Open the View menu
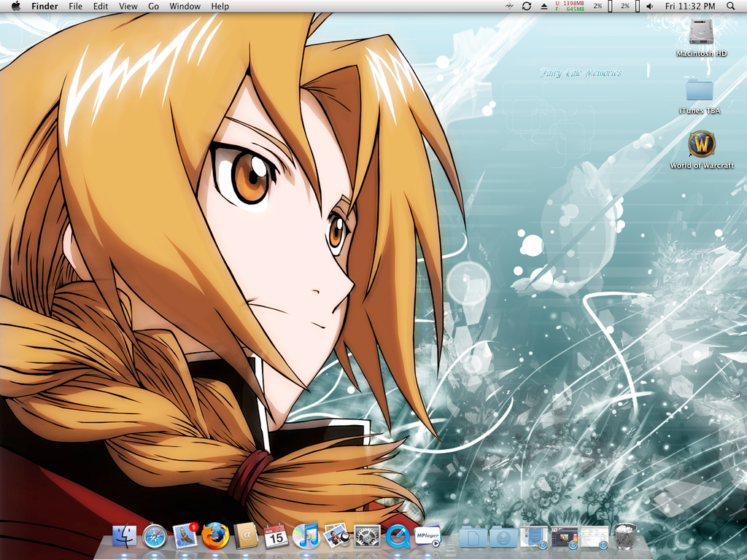 128,6
